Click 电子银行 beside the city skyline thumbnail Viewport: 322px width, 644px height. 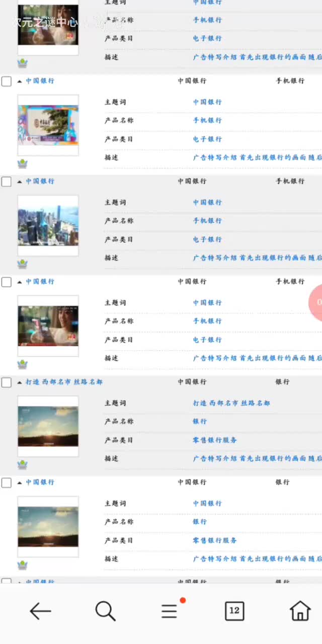207,239
